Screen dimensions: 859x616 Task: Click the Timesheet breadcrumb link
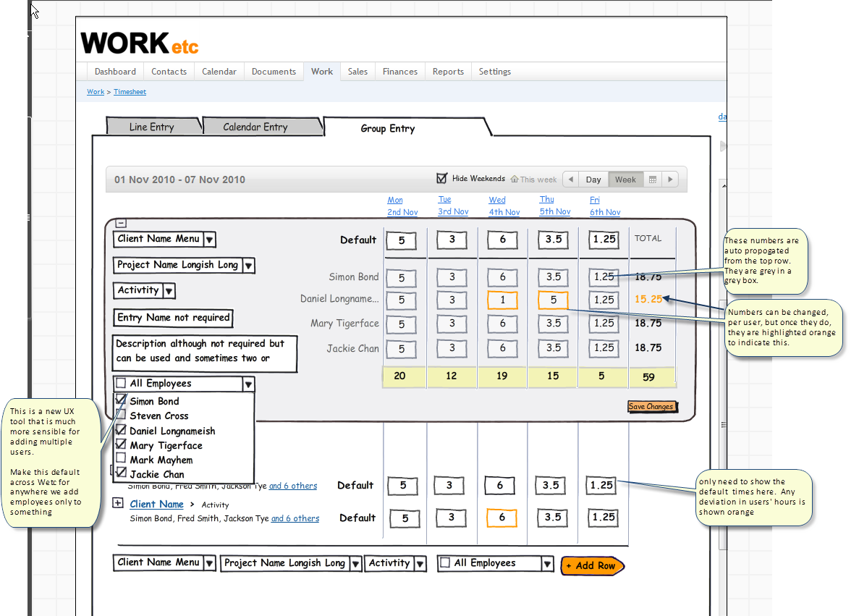pos(130,92)
